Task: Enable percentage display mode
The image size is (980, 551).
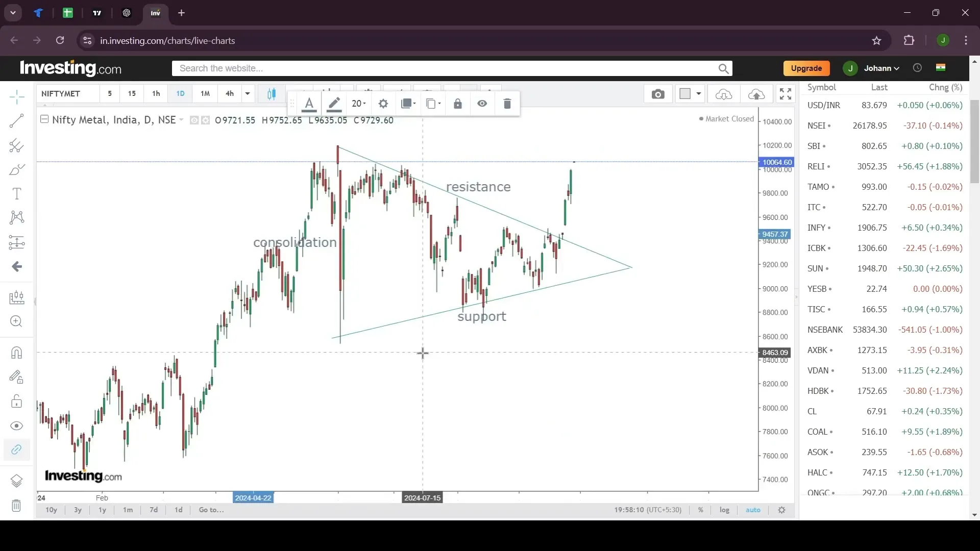Action: point(700,510)
